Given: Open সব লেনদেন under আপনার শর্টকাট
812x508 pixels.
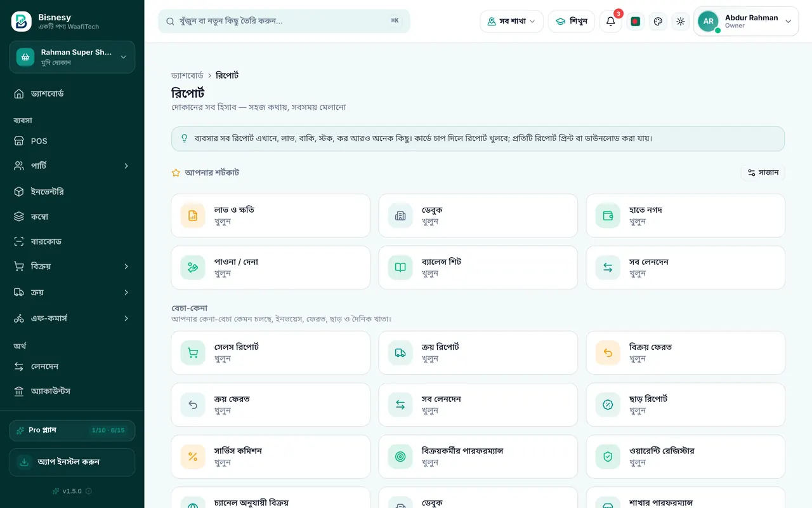Looking at the screenshot, I should (x=686, y=268).
